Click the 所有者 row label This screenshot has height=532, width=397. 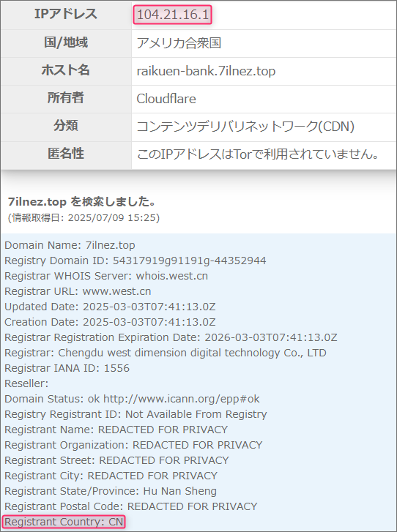click(x=66, y=98)
